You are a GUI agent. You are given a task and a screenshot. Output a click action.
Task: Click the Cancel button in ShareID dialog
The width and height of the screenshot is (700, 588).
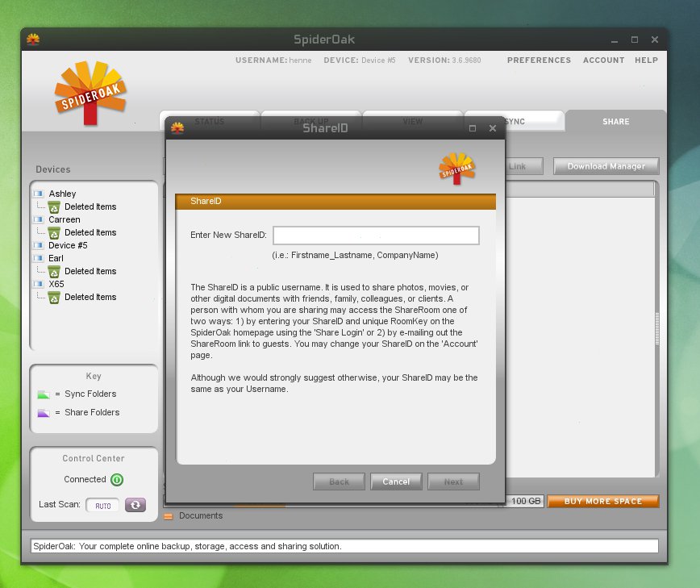click(x=396, y=482)
